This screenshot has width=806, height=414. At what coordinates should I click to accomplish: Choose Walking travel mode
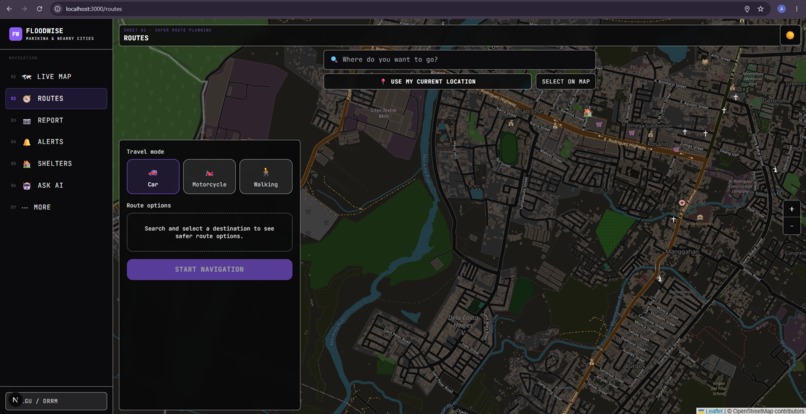tap(266, 176)
